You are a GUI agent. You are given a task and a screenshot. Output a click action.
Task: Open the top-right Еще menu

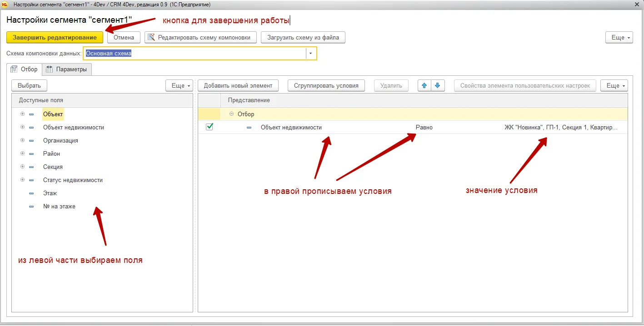[619, 38]
